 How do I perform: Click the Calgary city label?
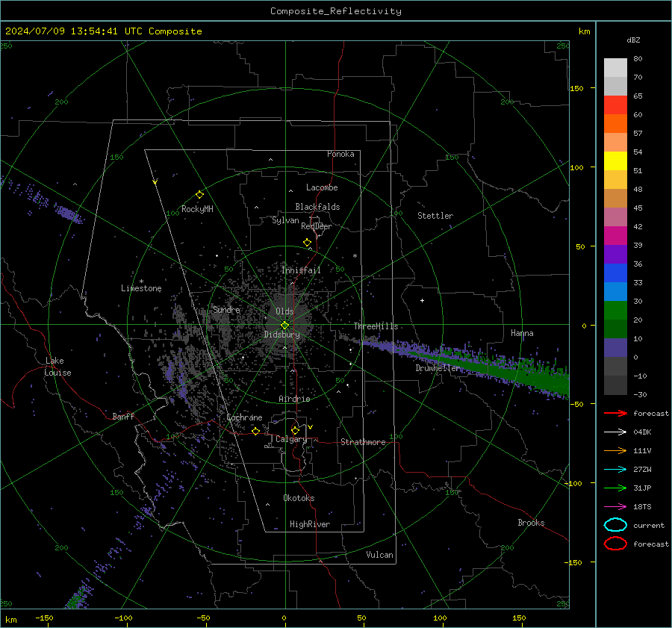(291, 439)
